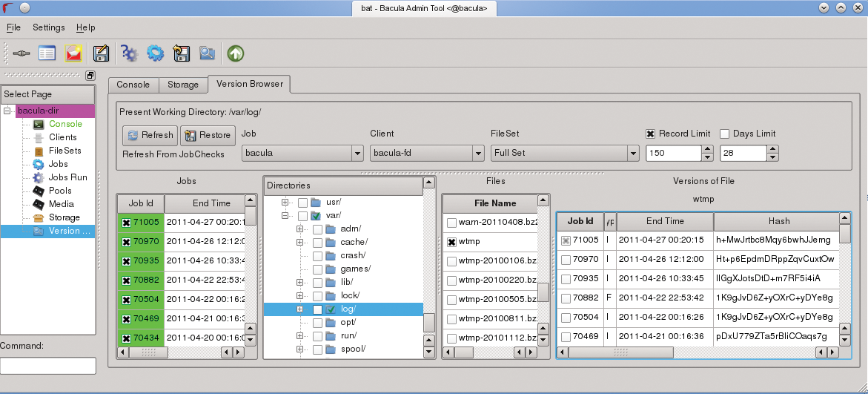The image size is (868, 394).
Task: Select the Version Browser tab
Action: 250,85
